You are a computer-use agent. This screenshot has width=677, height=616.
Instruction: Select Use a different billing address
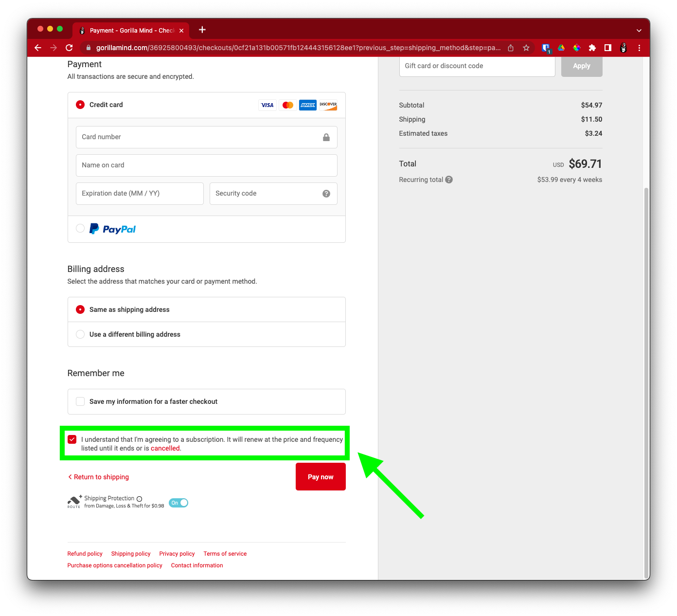click(x=81, y=334)
